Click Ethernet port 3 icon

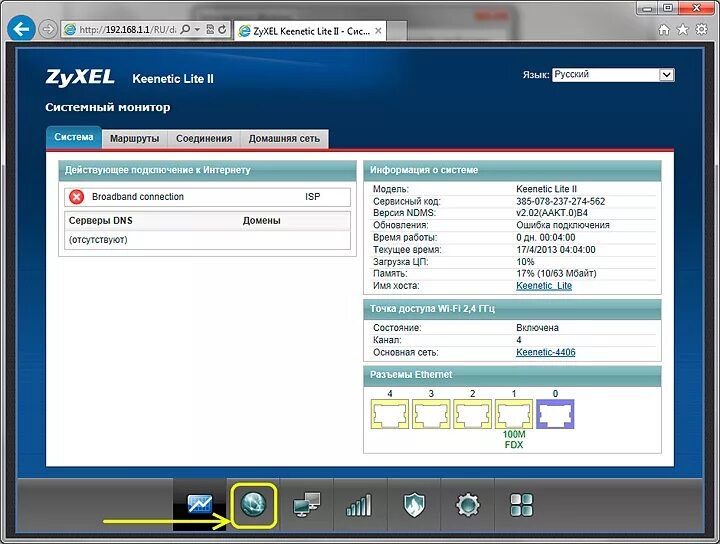click(x=431, y=414)
